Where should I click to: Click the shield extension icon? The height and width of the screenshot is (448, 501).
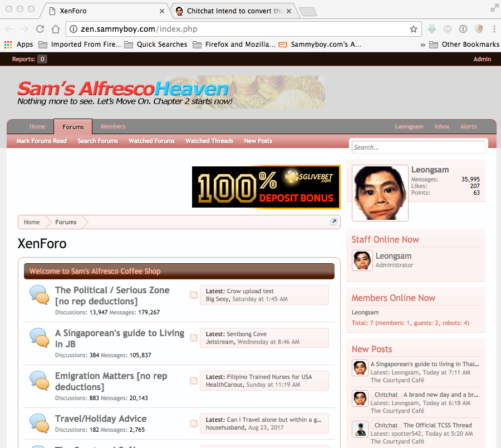(479, 29)
